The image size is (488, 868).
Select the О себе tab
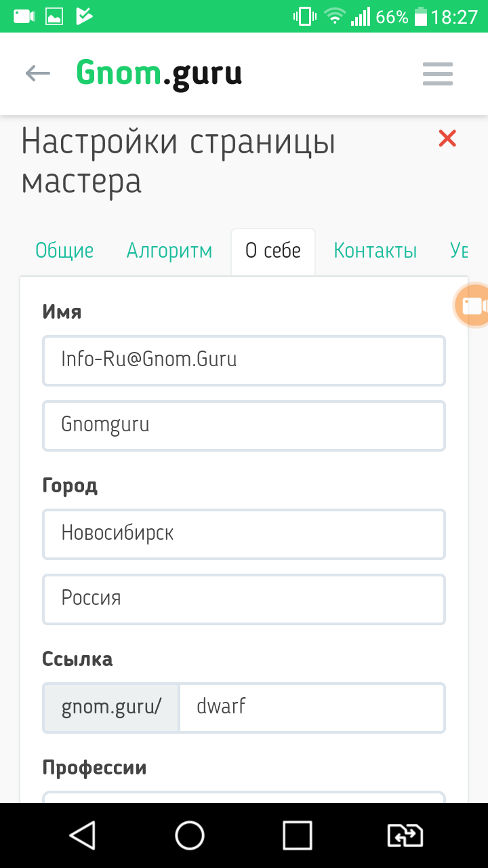[x=273, y=251]
